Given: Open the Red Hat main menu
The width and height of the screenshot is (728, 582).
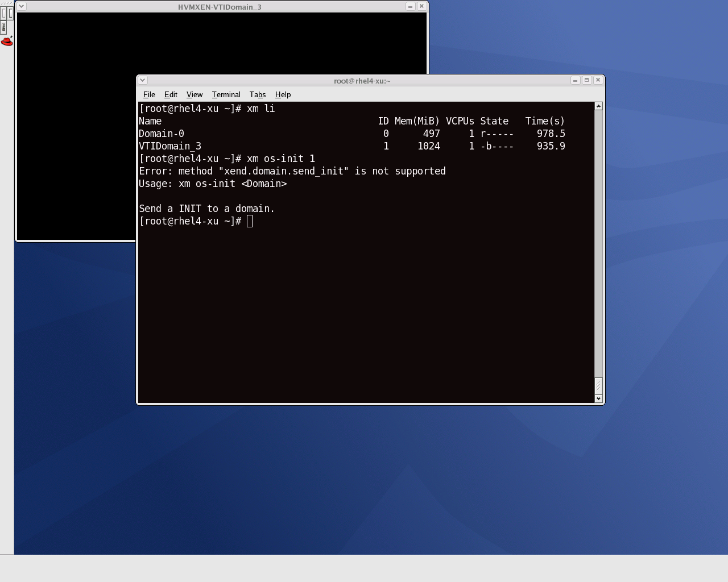Looking at the screenshot, I should click(x=7, y=41).
